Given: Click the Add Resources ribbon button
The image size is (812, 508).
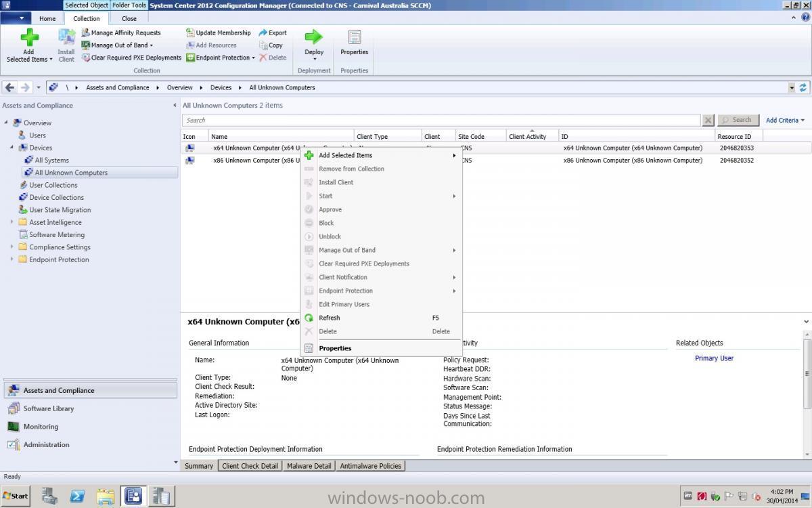Looking at the screenshot, I should [211, 45].
